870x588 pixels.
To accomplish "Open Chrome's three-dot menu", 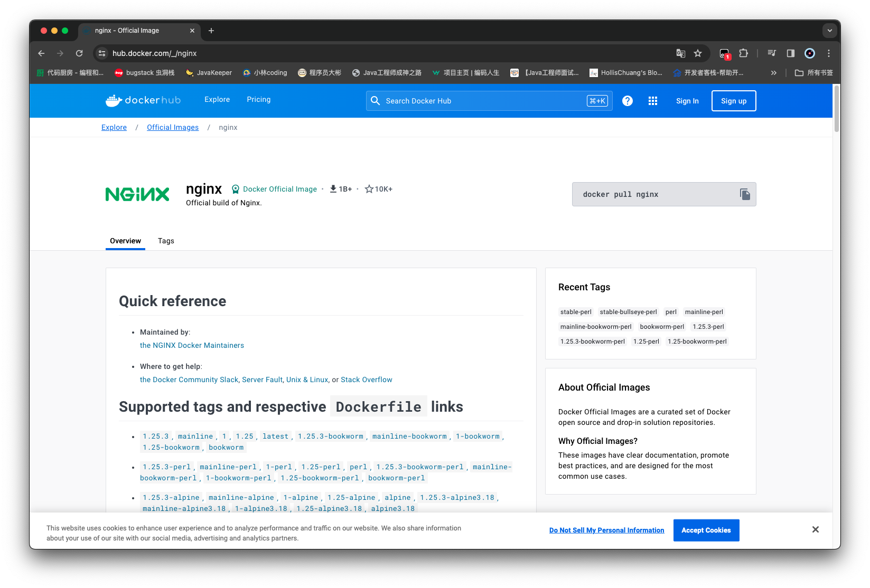I will click(x=829, y=53).
